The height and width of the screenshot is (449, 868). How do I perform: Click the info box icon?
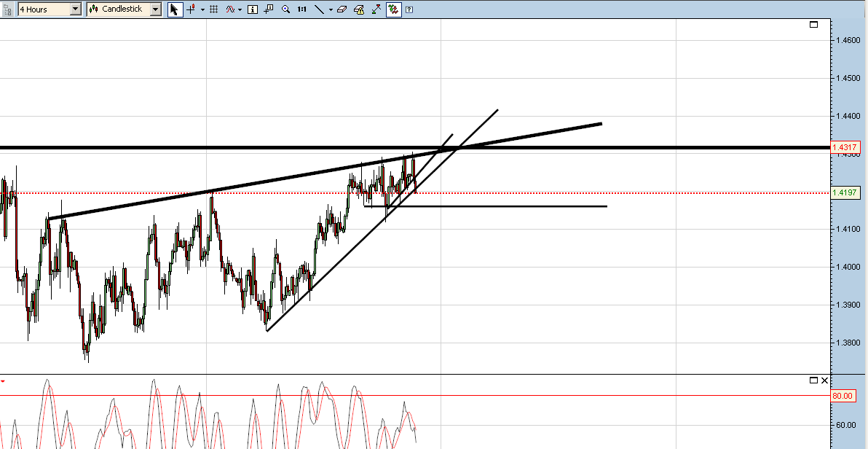pos(253,9)
